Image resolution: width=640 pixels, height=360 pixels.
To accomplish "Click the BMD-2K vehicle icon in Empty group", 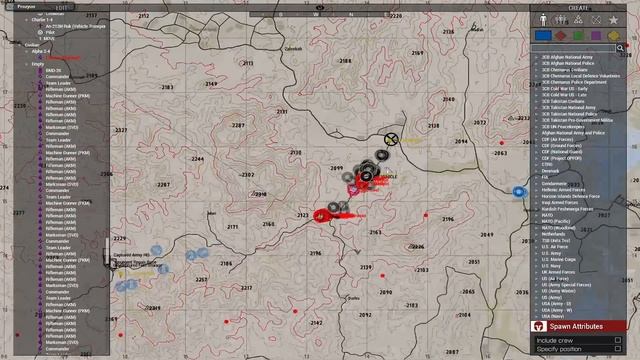I will (40, 70).
